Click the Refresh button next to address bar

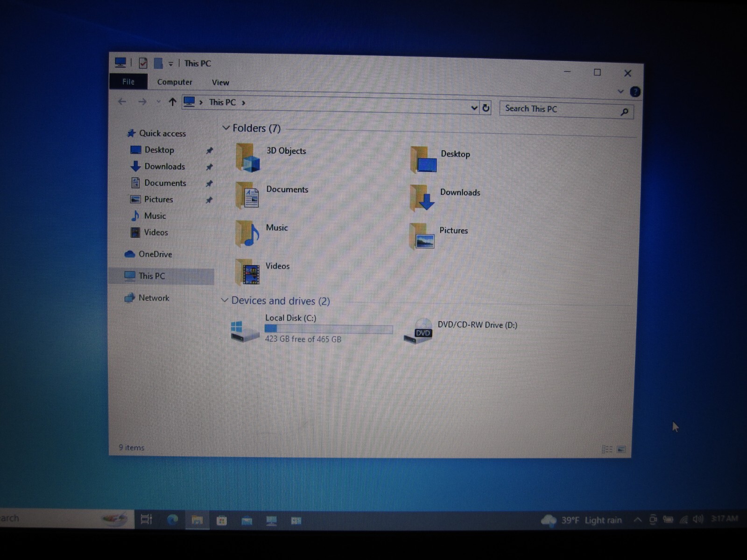click(486, 108)
